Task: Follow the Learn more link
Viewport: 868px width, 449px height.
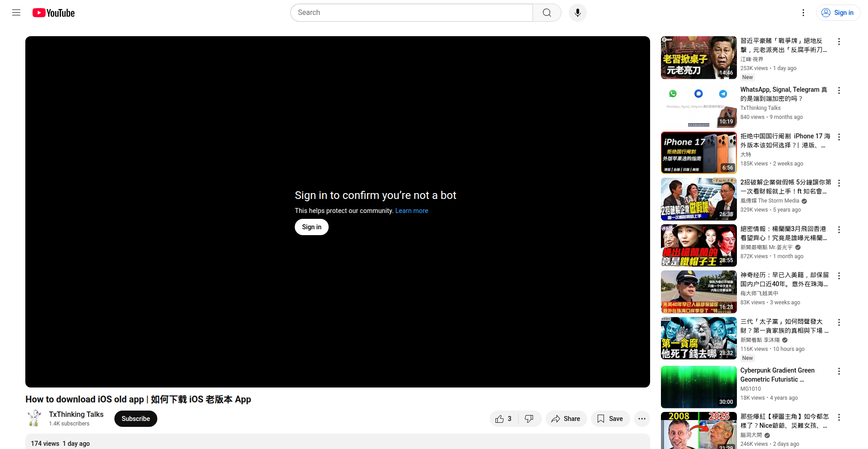Action: click(x=411, y=211)
